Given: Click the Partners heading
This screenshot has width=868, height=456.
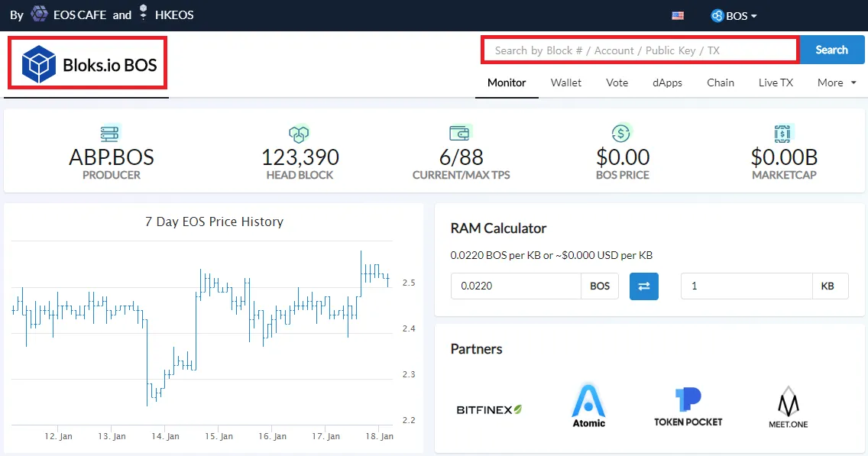Looking at the screenshot, I should click(476, 348).
